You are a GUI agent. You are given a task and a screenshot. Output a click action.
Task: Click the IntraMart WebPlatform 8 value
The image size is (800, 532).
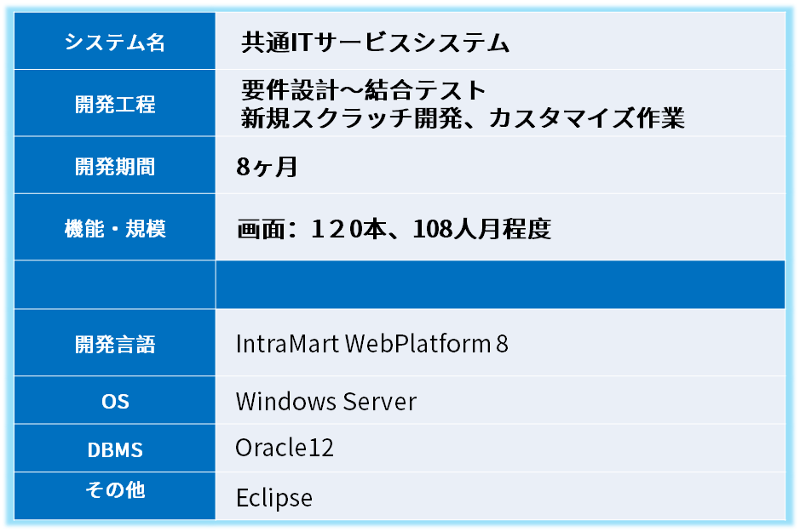click(x=371, y=345)
